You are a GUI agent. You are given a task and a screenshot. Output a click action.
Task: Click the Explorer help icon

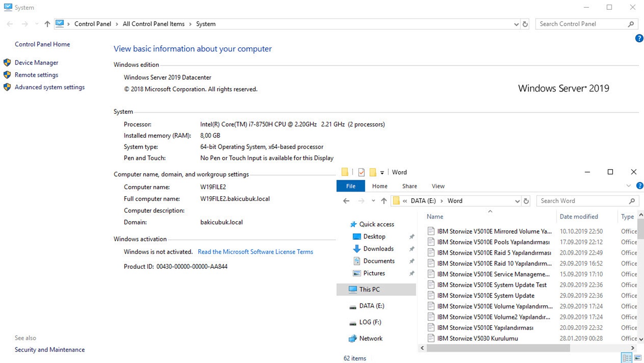pos(640,186)
